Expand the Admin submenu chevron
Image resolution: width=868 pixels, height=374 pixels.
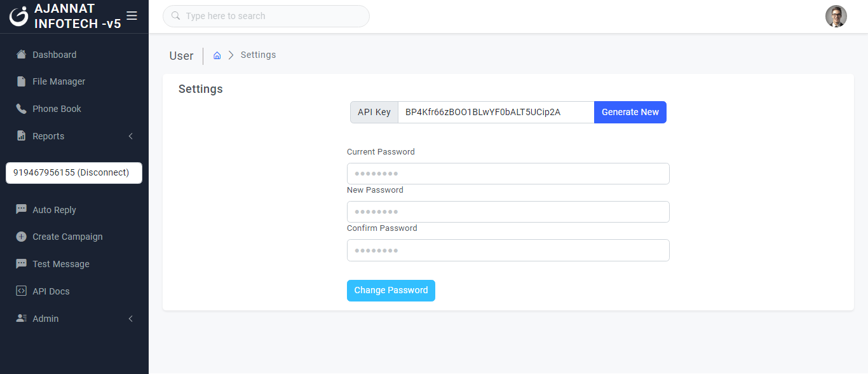pos(130,319)
